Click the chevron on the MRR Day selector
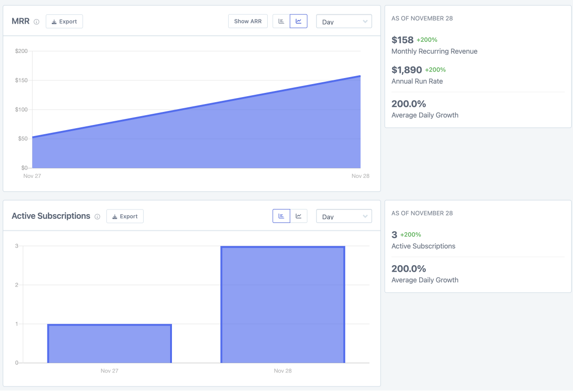The width and height of the screenshot is (573, 392). tap(364, 21)
